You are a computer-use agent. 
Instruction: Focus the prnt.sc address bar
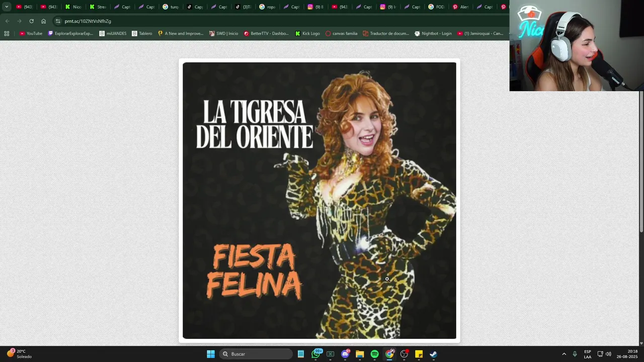282,21
